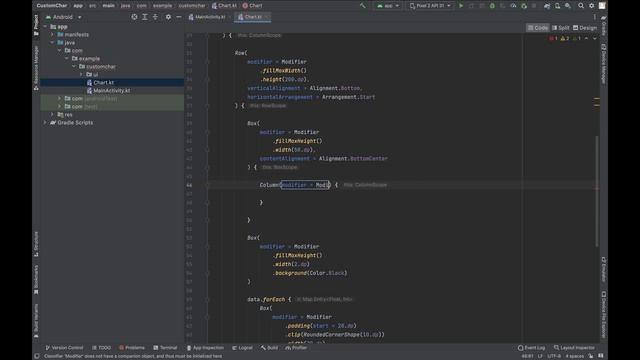The width and height of the screenshot is (640, 360).
Task: Switch to Design view mode
Action: coord(584,28)
